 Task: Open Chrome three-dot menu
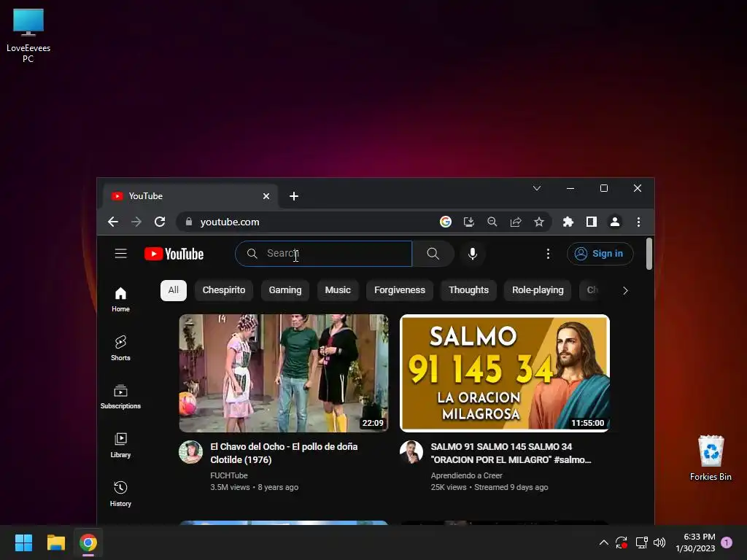pos(638,222)
